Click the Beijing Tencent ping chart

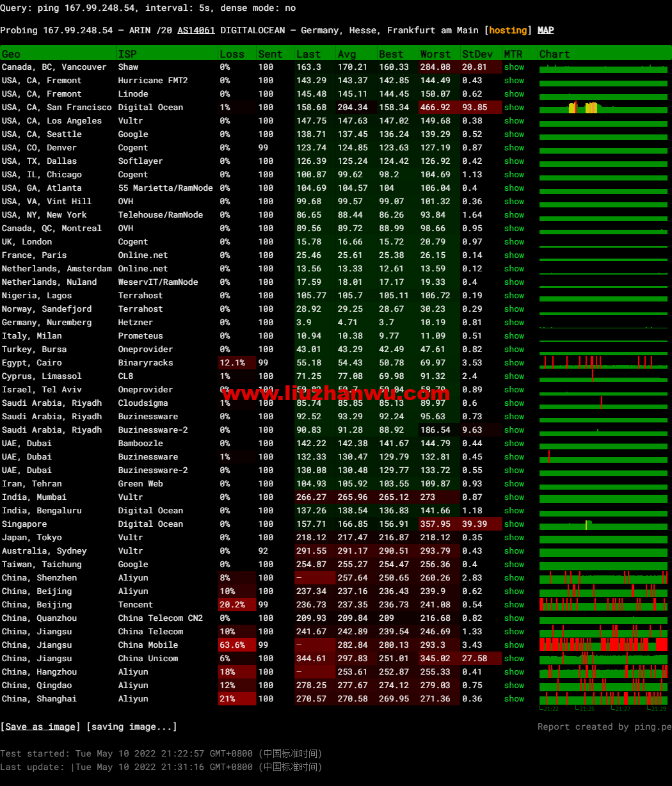[x=604, y=605]
